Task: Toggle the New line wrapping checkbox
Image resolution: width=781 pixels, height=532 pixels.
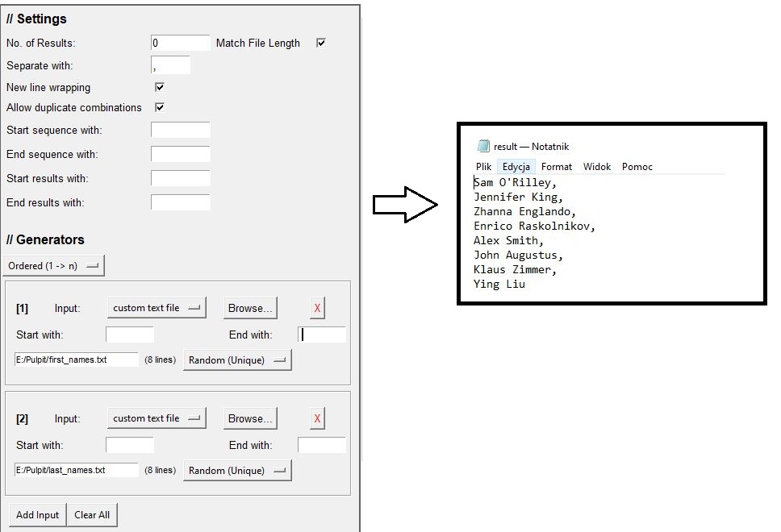Action: [x=160, y=87]
